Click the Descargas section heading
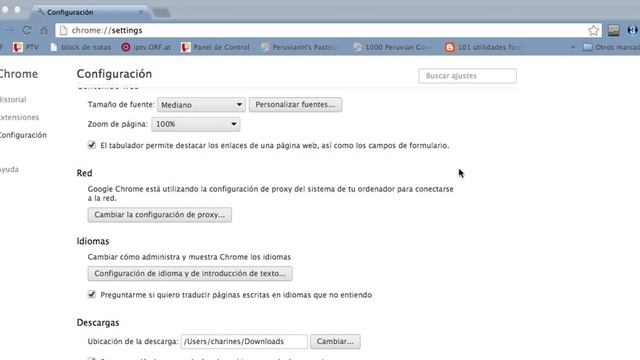The width and height of the screenshot is (640, 360). tap(98, 322)
